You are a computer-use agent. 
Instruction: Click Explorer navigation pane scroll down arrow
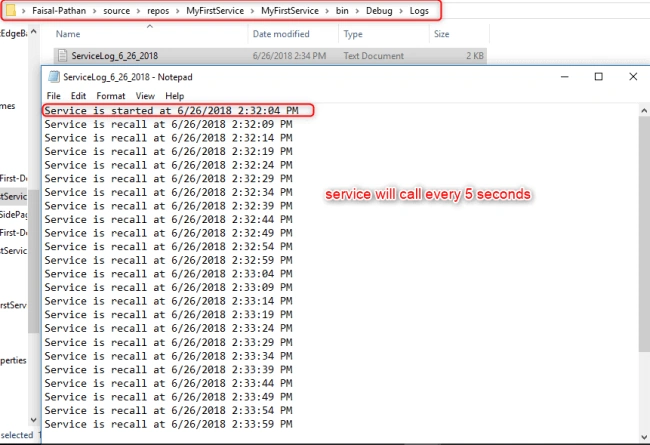coord(34,420)
